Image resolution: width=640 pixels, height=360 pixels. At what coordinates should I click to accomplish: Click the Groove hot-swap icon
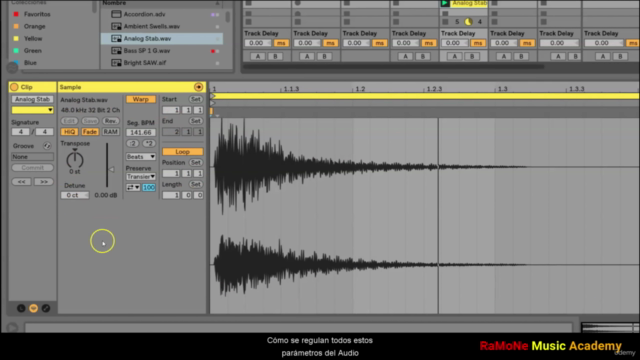coord(47,146)
